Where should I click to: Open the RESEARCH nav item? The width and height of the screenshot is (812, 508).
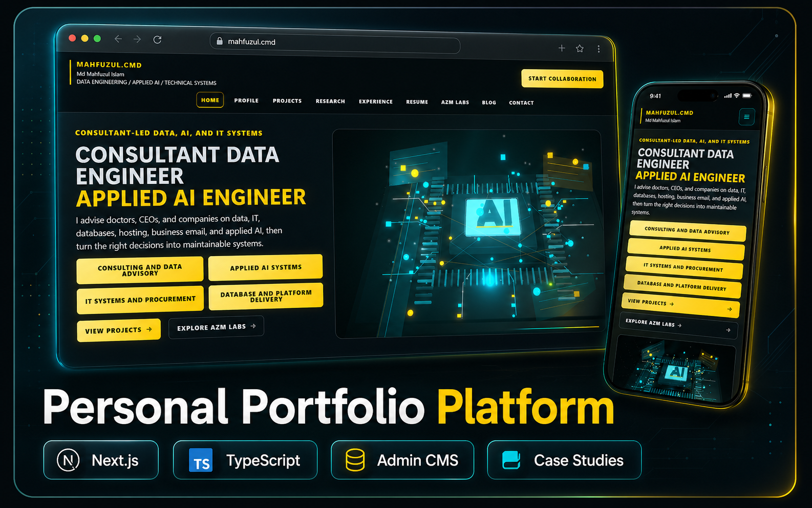click(x=330, y=101)
